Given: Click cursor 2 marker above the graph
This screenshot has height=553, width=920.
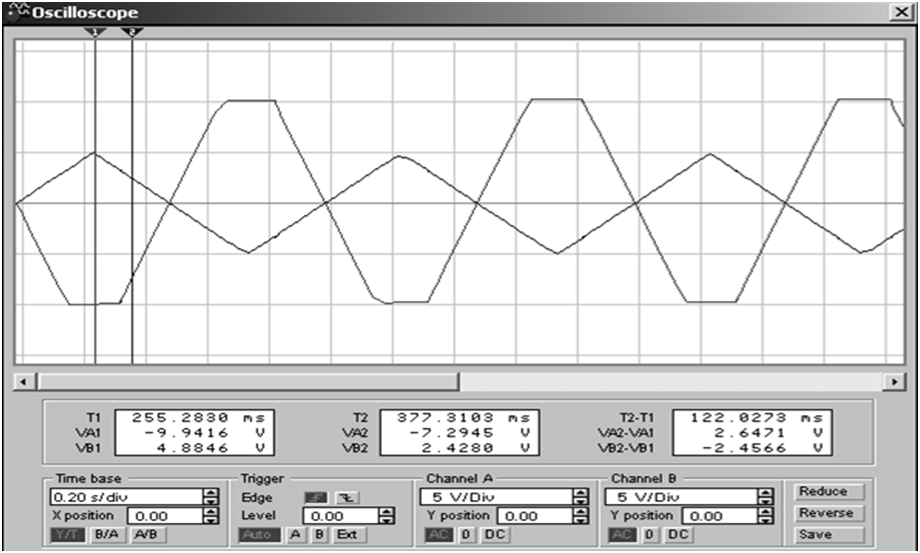Looking at the screenshot, I should tap(132, 33).
